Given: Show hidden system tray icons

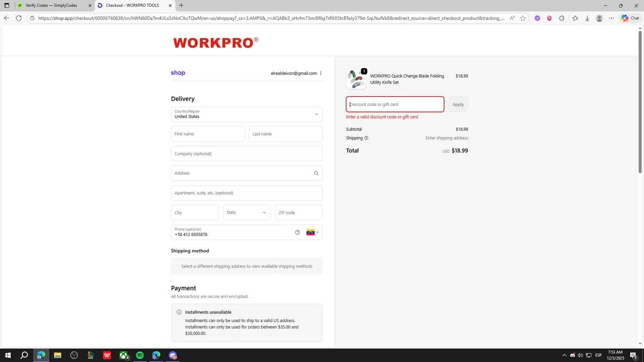Looking at the screenshot, I should 564,355.
